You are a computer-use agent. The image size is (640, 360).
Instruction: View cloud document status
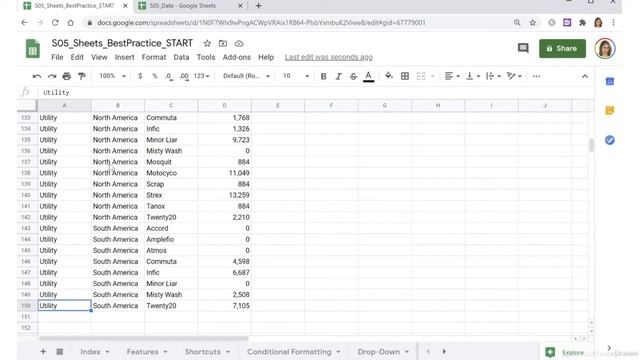[x=239, y=43]
